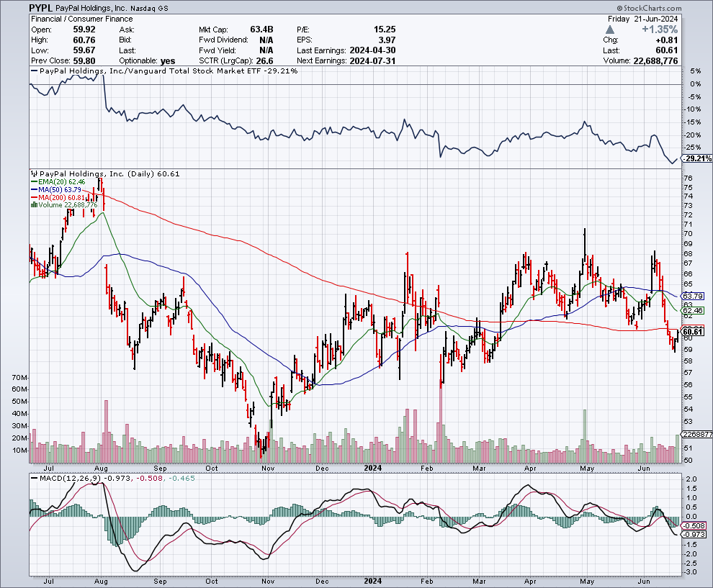The height and width of the screenshot is (588, 713).
Task: Select the Nasdaq GS exchange label
Action: pyautogui.click(x=150, y=9)
